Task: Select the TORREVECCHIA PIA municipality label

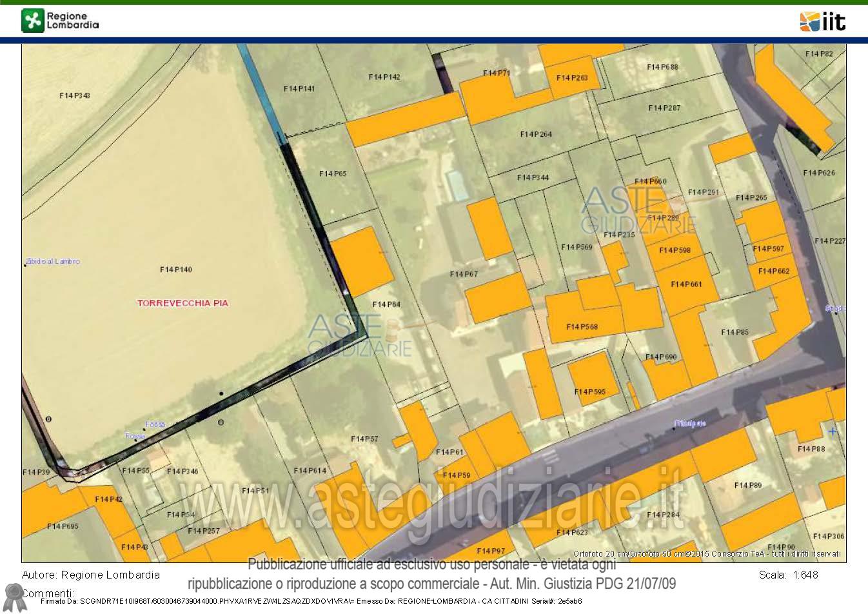Action: 182,303
